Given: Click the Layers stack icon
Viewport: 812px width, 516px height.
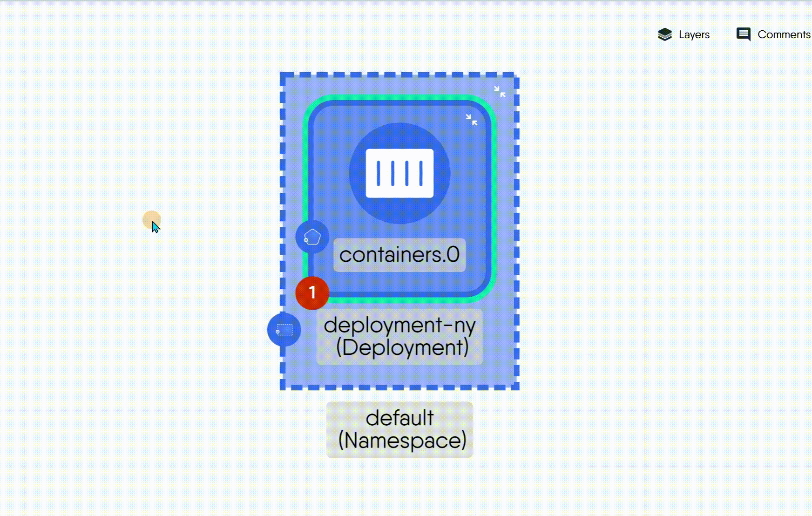Looking at the screenshot, I should point(665,34).
